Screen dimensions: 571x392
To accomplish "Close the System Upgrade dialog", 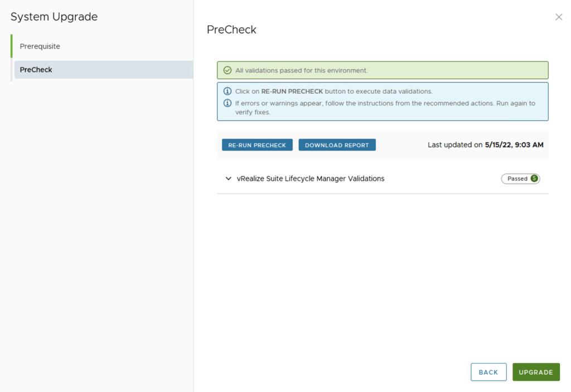I will pyautogui.click(x=559, y=17).
